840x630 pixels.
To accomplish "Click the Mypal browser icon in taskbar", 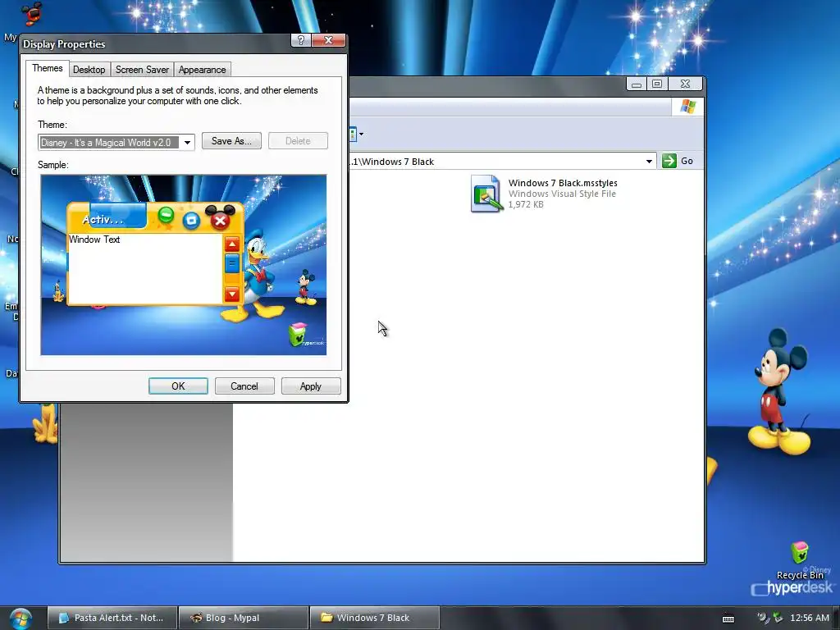I will 196,618.
